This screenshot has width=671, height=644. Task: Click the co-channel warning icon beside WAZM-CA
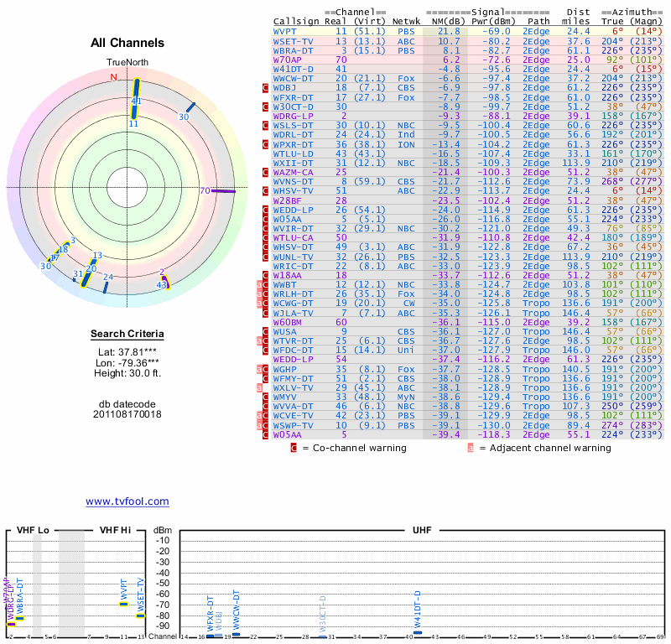[x=266, y=172]
